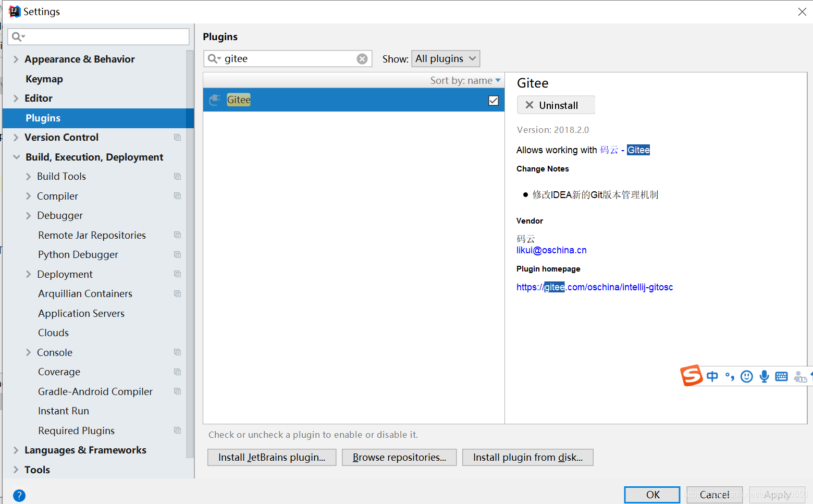Viewport: 813px width, 504px height.
Task: Clear the gitee plugin search text
Action: pos(362,59)
